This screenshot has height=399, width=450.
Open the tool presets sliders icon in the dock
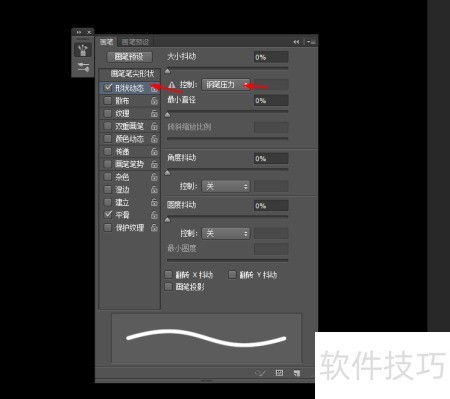click(83, 67)
